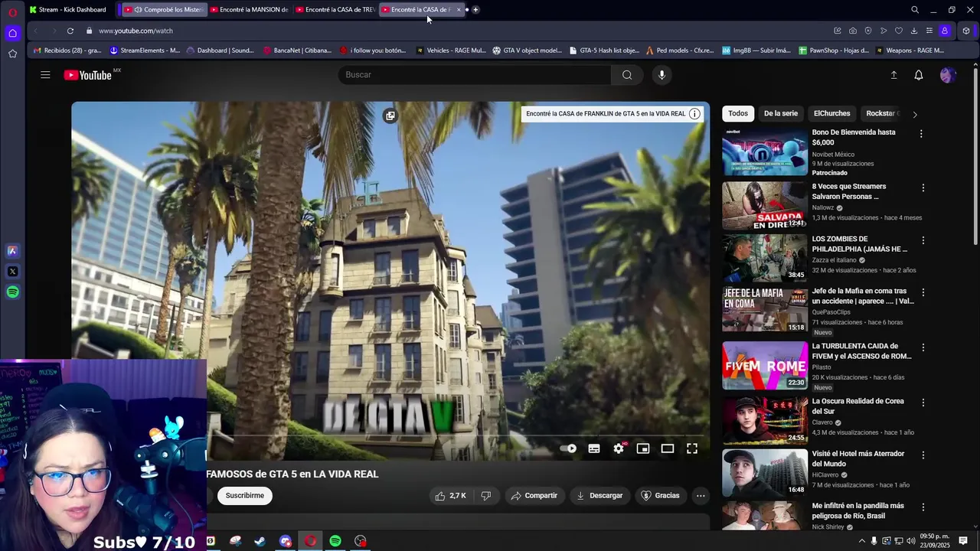The width and height of the screenshot is (980, 551).
Task: Show more filter chips with right arrow
Action: coord(914,114)
